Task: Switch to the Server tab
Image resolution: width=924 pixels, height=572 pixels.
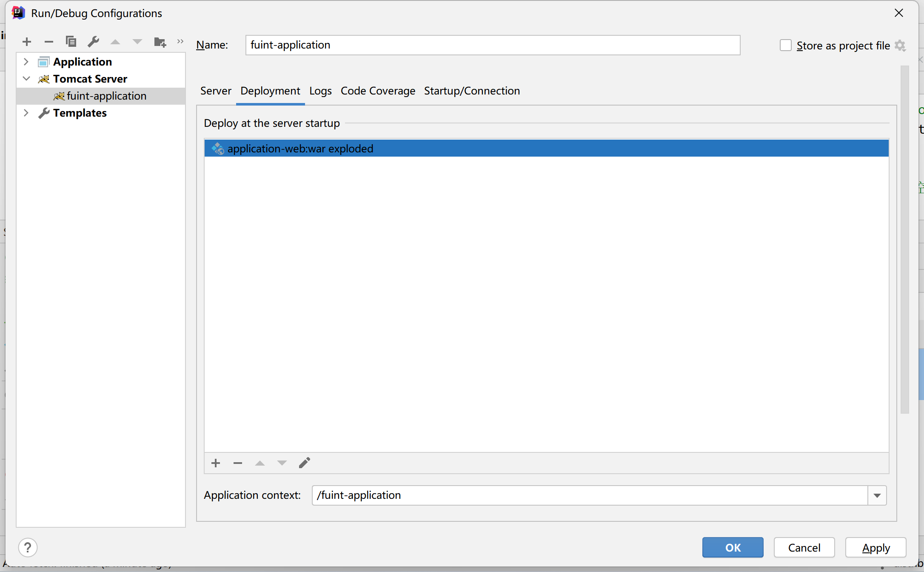Action: pos(215,91)
